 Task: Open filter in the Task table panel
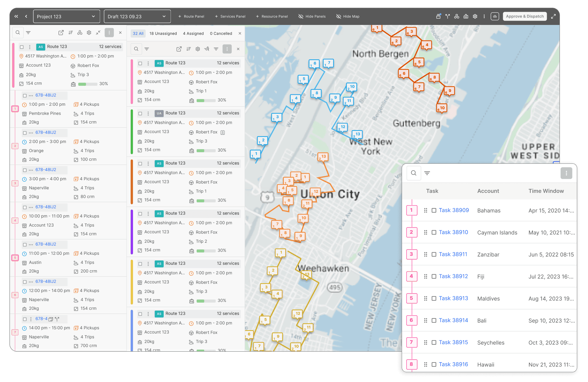tap(427, 173)
